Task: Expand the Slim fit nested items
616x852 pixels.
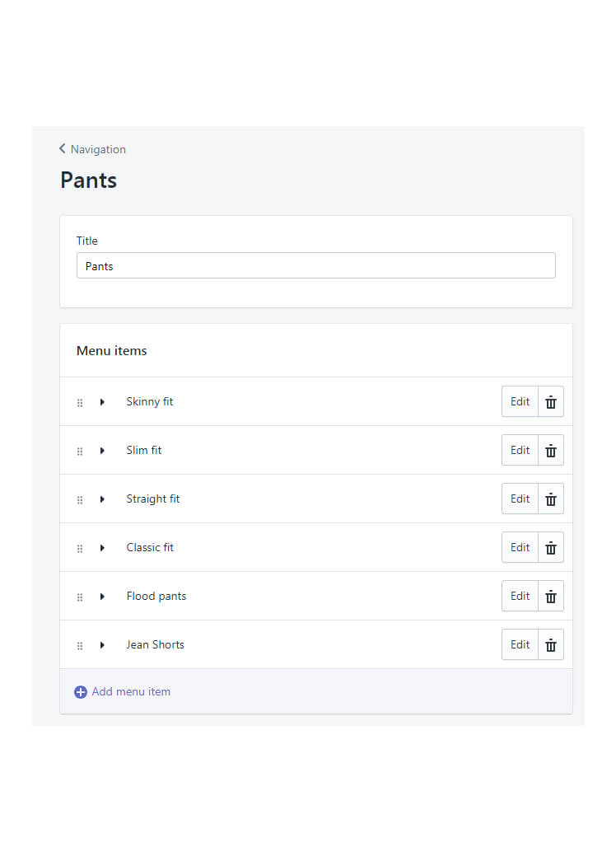Action: 102,451
